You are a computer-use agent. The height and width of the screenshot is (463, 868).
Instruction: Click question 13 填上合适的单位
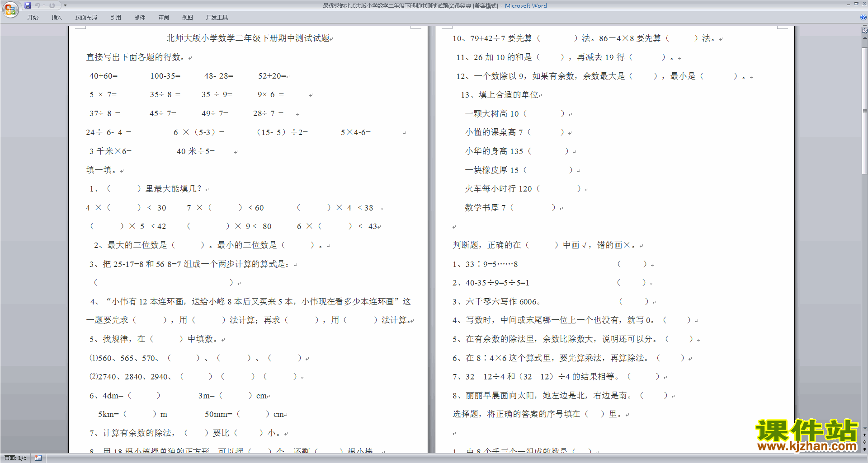[x=500, y=95]
